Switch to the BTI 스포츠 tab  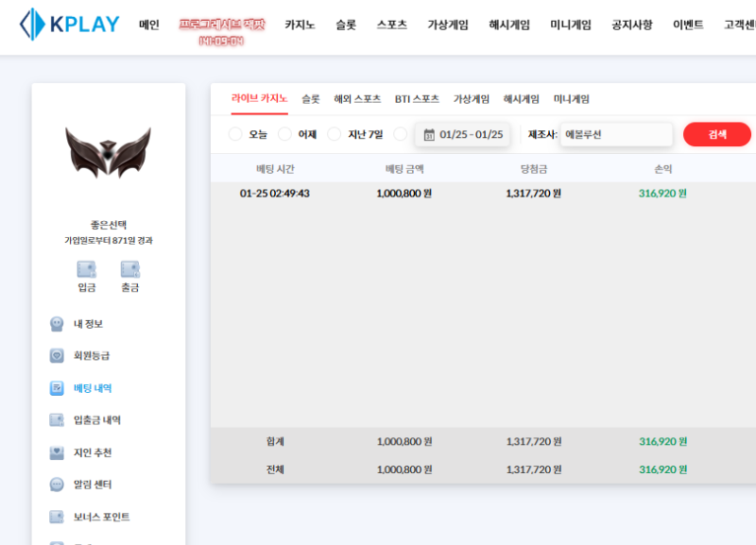point(417,98)
